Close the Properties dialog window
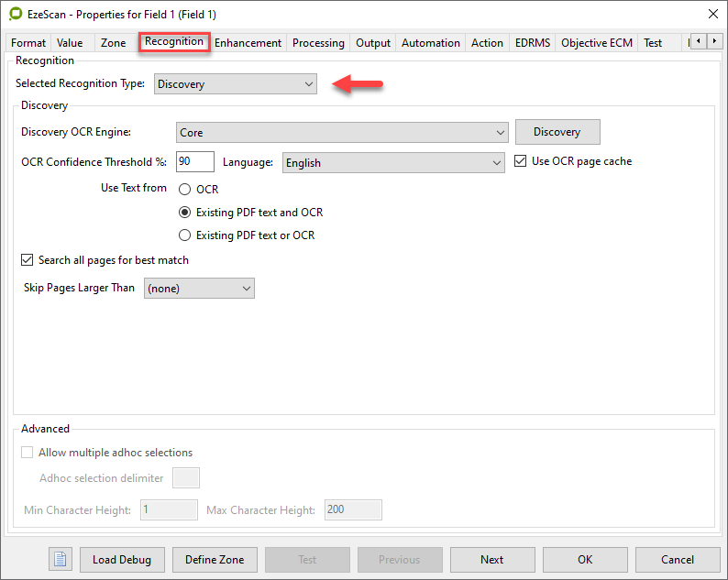The image size is (728, 580). pyautogui.click(x=713, y=14)
